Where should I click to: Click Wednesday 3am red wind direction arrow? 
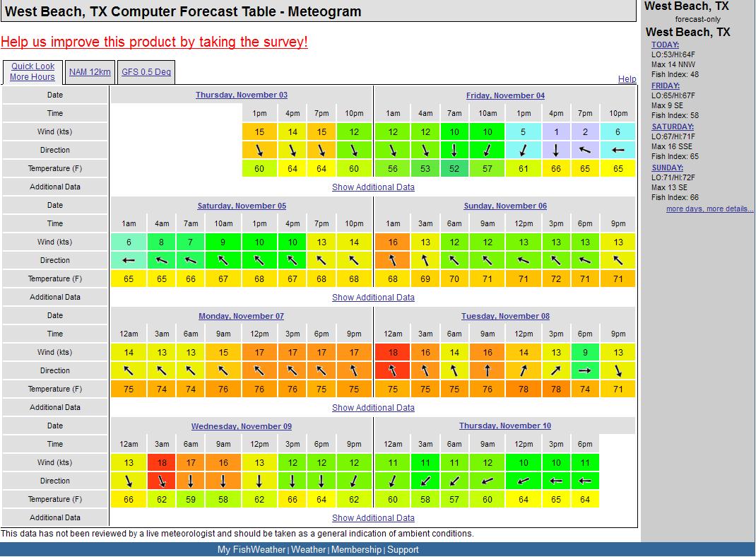(162, 481)
